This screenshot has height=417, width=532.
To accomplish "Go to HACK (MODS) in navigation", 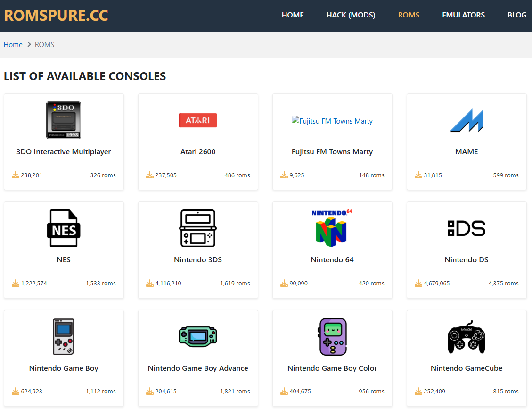I will (351, 15).
